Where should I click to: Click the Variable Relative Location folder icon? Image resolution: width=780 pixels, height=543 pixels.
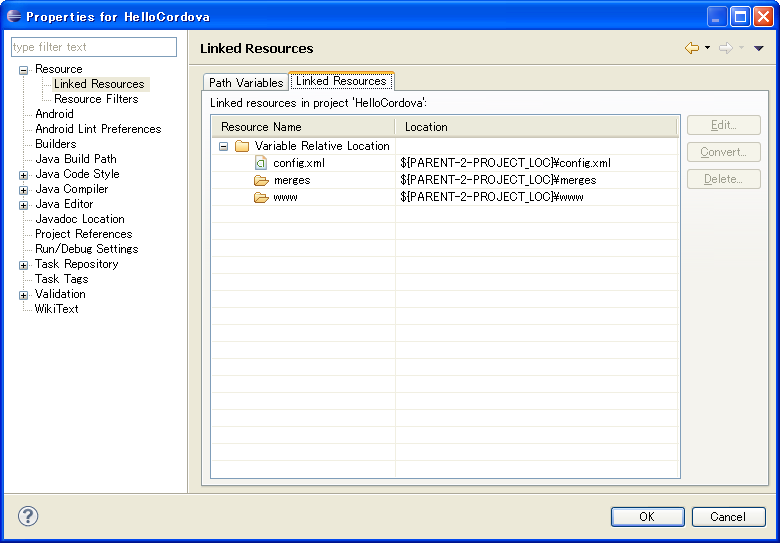click(242, 146)
